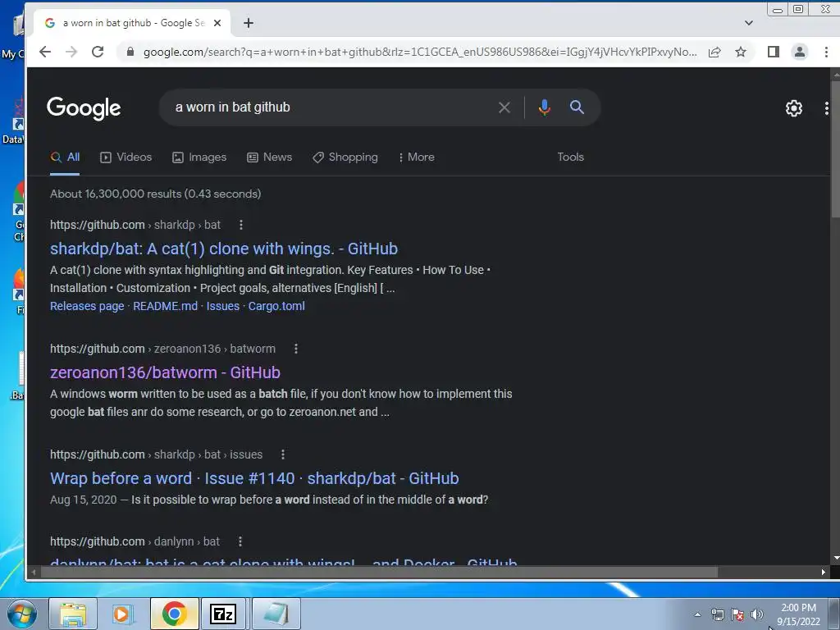
Task: Open options for danlynn › bat result
Action: pos(240,541)
